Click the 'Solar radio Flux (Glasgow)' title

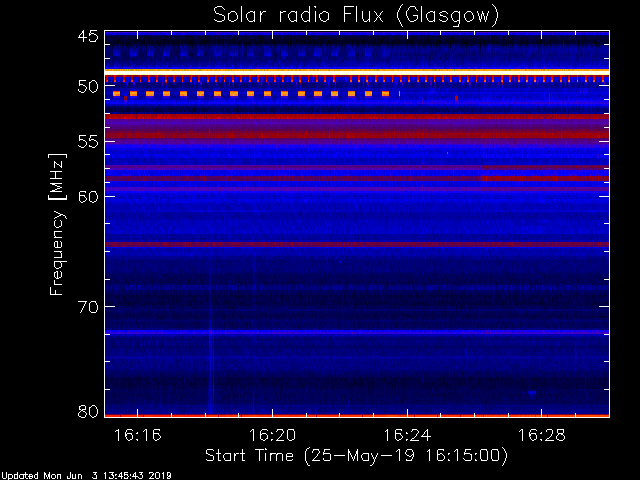click(x=356, y=16)
